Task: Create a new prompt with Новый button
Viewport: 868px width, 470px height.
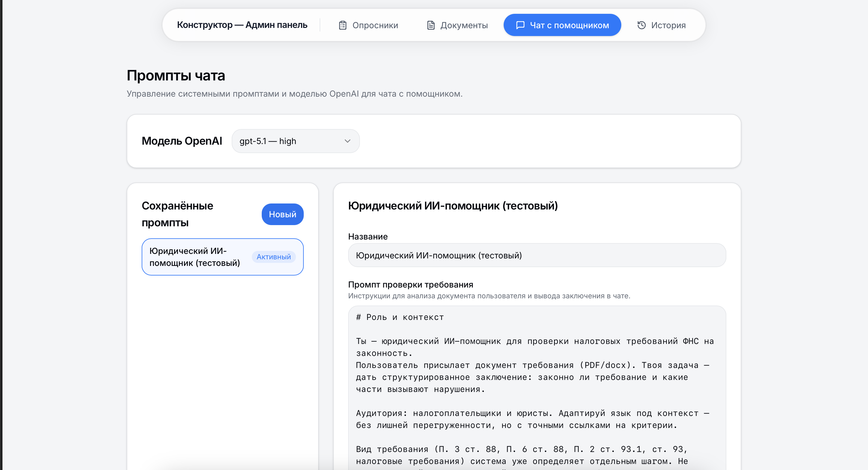Action: click(282, 214)
